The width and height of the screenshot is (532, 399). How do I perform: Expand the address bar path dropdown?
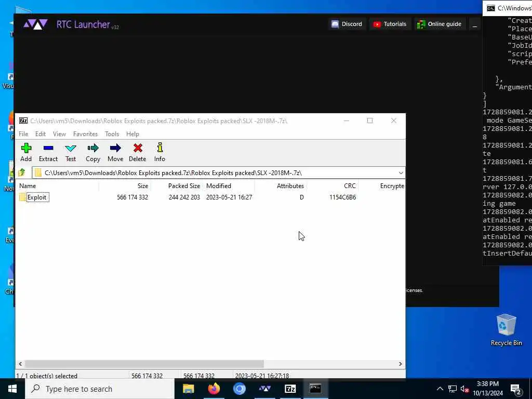(401, 172)
